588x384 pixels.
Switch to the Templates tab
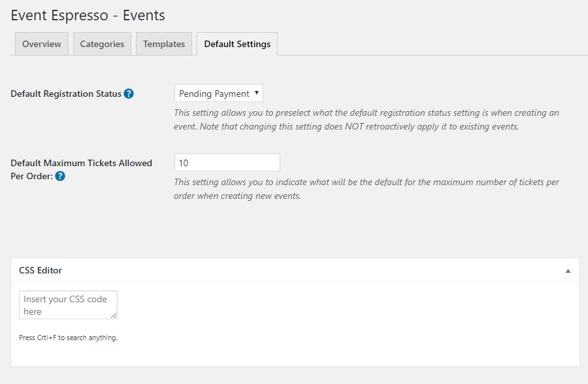(x=164, y=44)
